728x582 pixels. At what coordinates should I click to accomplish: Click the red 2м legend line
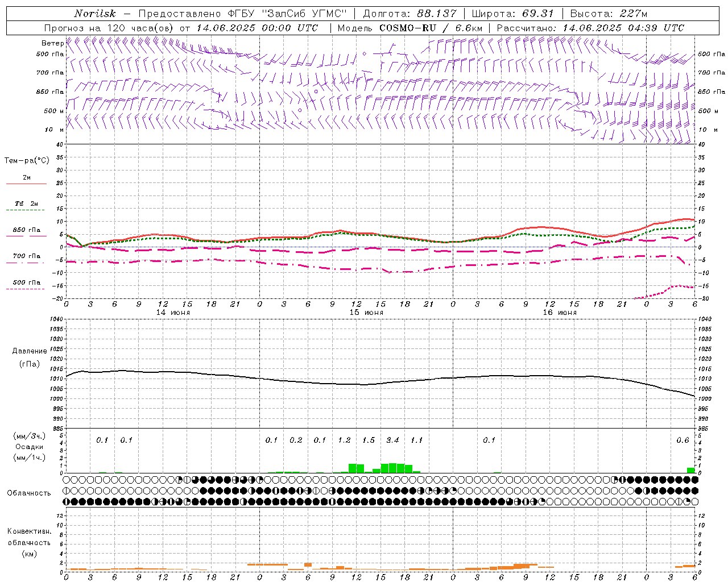click(x=26, y=184)
